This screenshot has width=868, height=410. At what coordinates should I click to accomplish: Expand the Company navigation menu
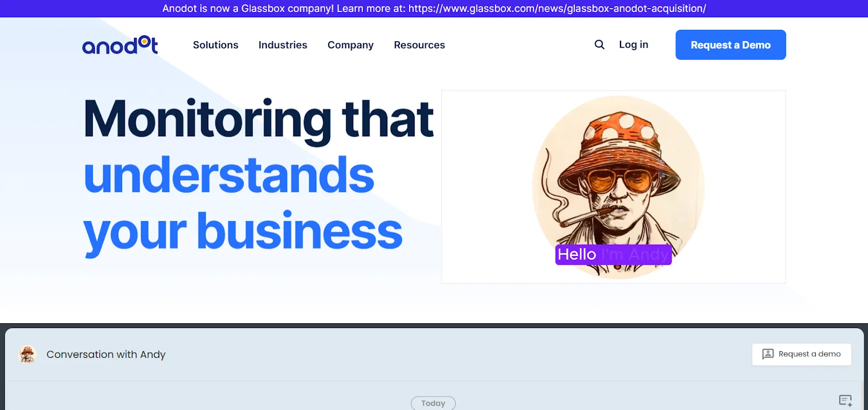click(350, 45)
